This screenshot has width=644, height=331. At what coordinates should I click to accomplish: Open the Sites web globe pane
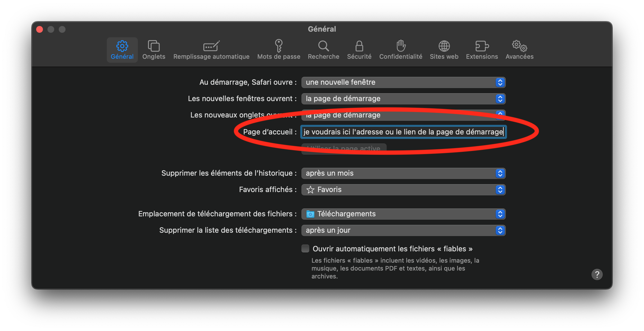[x=444, y=50]
